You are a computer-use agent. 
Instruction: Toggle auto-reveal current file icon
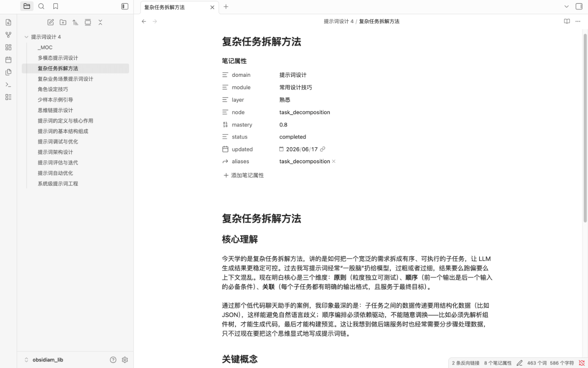[x=88, y=22]
